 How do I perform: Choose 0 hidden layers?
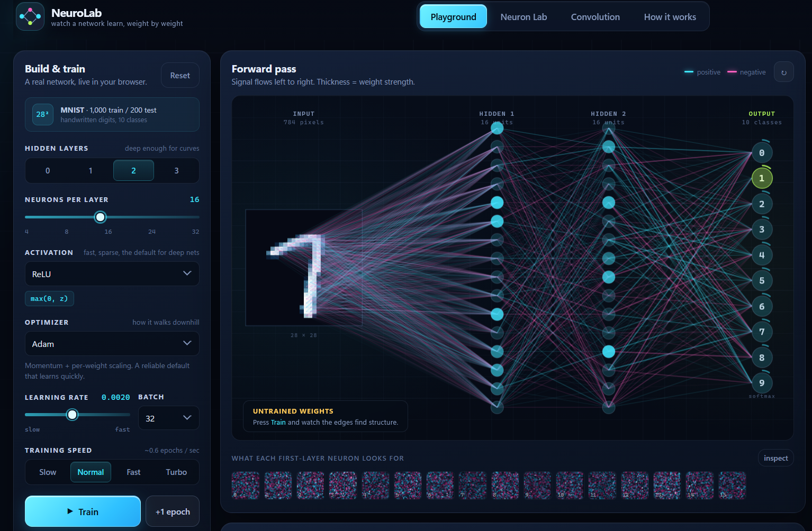(x=48, y=171)
